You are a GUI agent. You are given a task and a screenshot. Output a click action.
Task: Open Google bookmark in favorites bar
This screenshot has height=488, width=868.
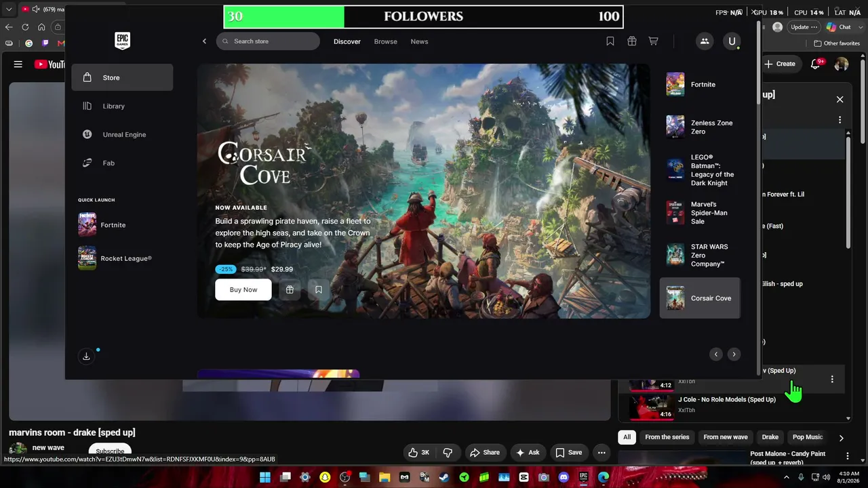[x=28, y=43]
